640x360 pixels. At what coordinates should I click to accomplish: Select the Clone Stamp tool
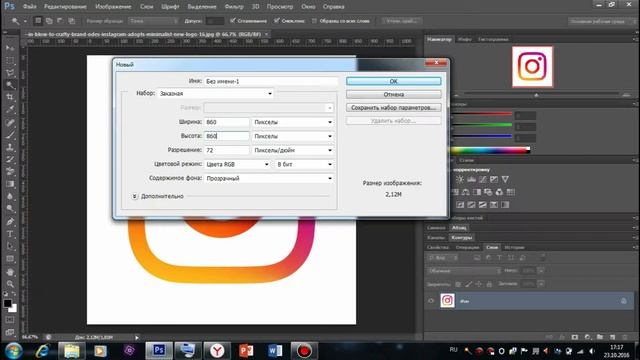tap(10, 147)
